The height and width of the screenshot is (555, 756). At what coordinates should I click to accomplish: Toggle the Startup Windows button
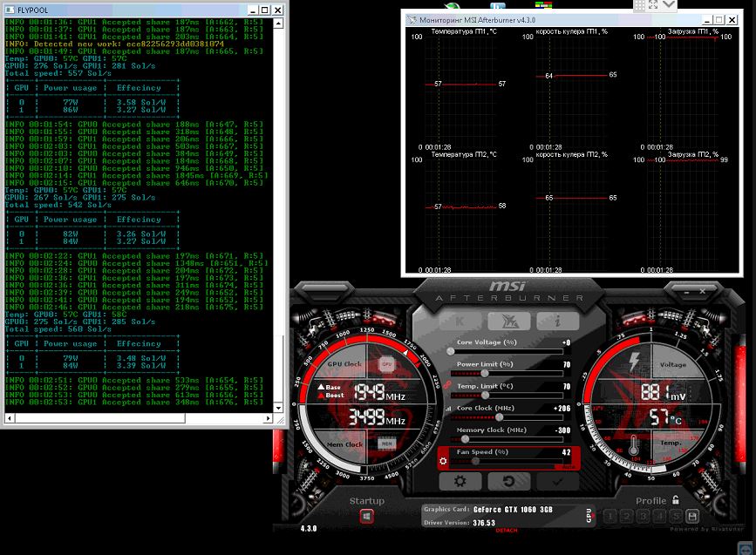point(367,516)
